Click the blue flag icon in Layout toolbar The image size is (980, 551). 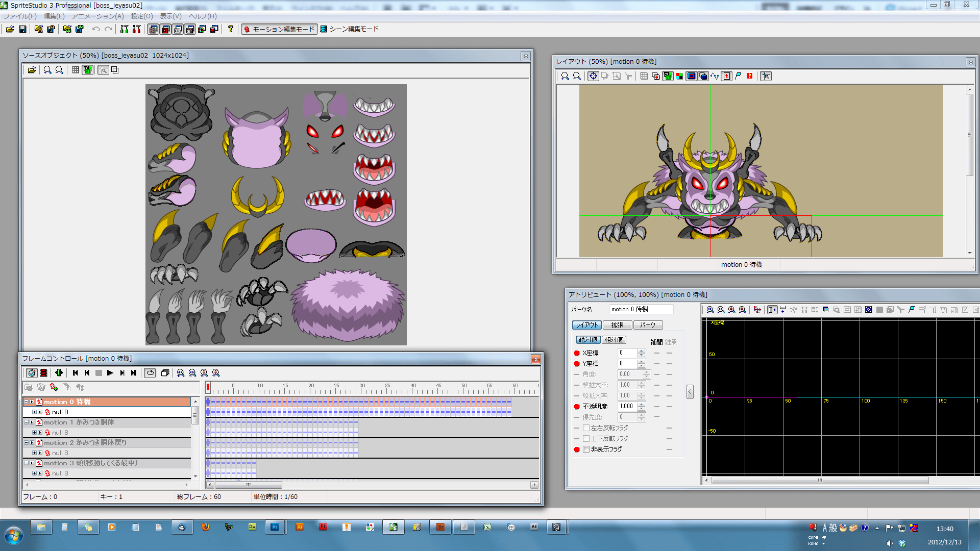(738, 76)
